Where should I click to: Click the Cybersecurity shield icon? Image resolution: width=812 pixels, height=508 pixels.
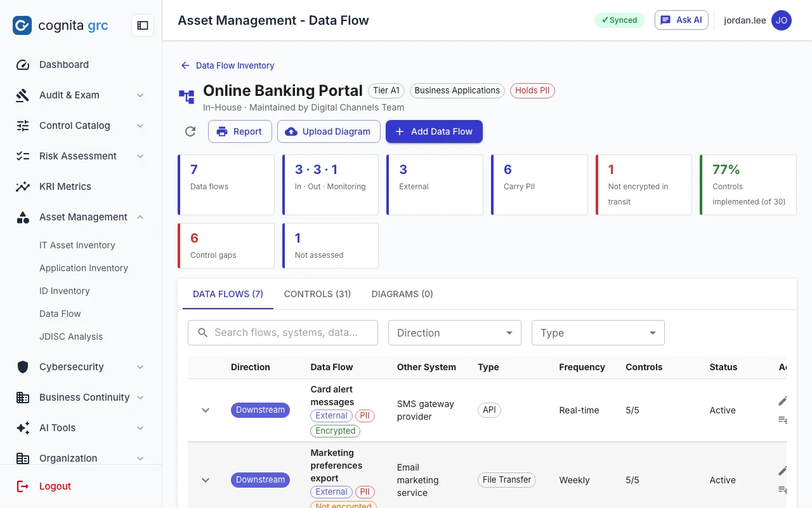click(23, 367)
